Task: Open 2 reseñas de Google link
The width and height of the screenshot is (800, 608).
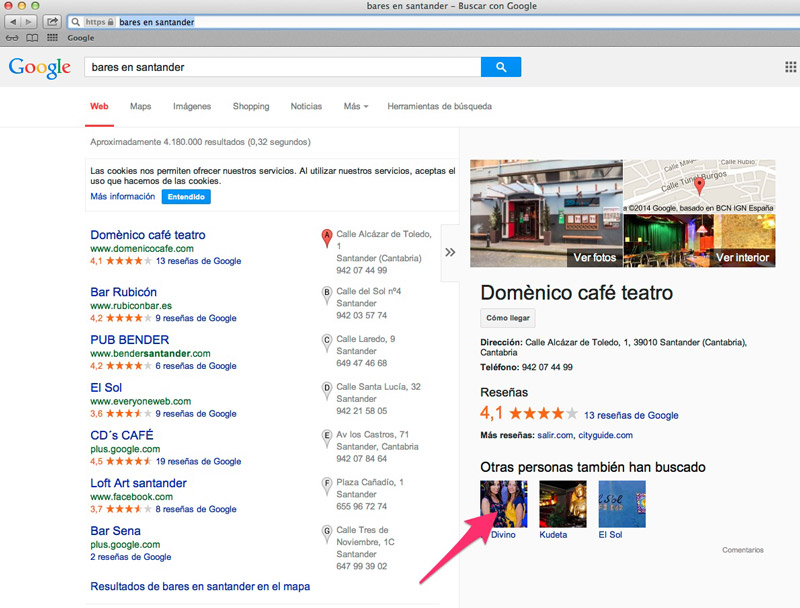Action: pyautogui.click(x=131, y=557)
